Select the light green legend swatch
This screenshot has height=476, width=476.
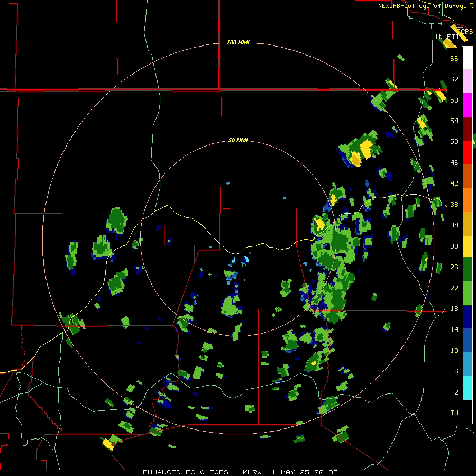467,293
